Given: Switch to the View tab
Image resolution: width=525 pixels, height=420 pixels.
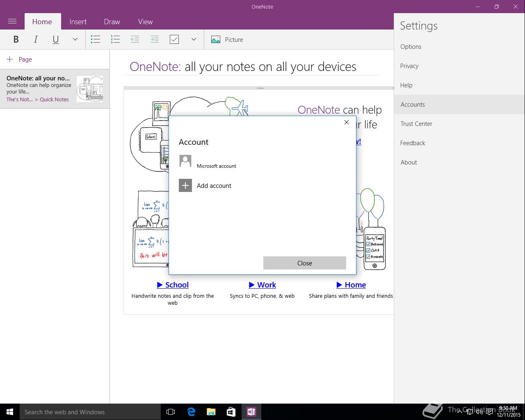Looking at the screenshot, I should click(x=145, y=22).
